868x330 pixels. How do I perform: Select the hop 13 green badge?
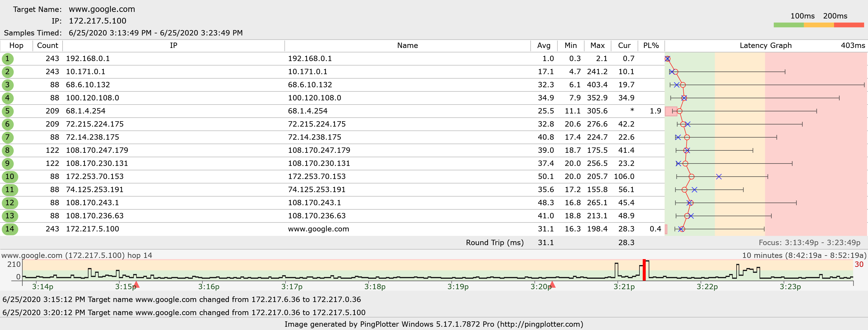tap(10, 216)
